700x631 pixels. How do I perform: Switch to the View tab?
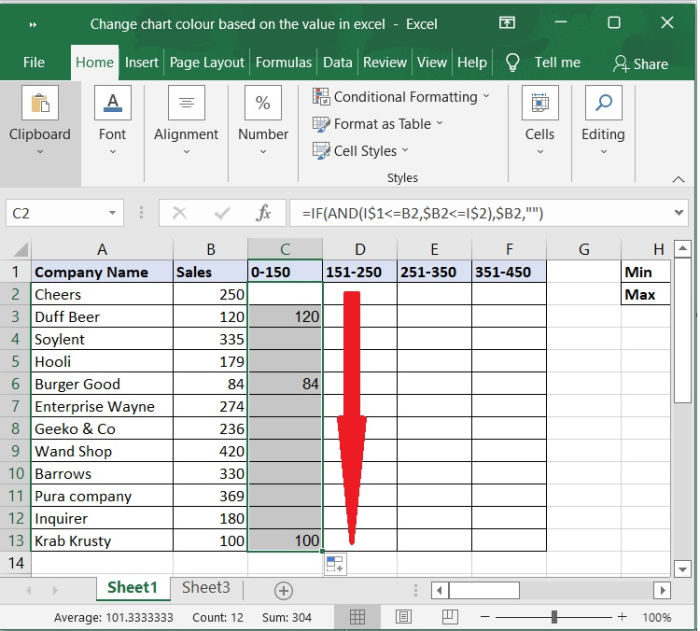point(432,62)
